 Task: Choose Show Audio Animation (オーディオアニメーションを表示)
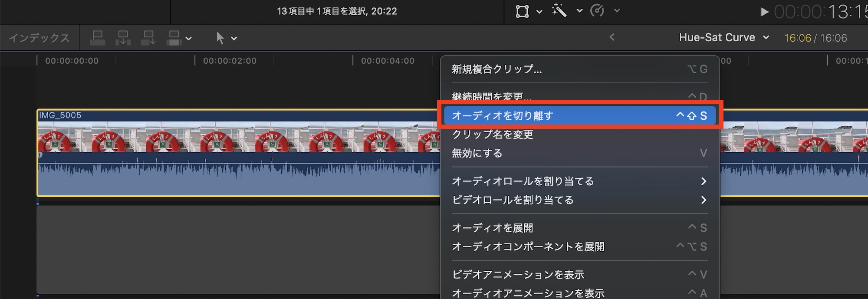point(580,293)
